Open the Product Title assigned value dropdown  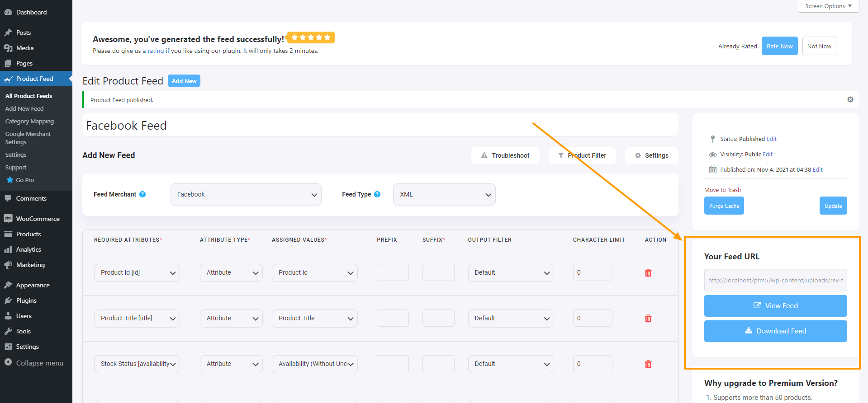315,319
